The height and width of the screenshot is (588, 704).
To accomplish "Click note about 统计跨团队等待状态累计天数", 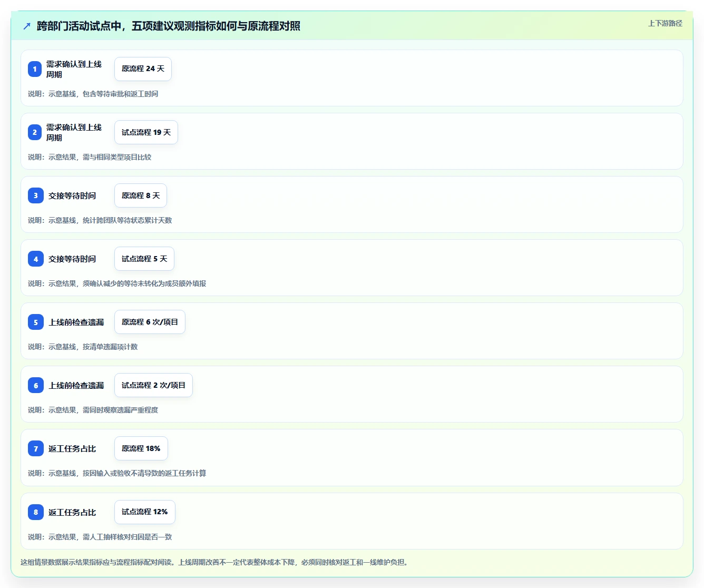I will coord(100,220).
